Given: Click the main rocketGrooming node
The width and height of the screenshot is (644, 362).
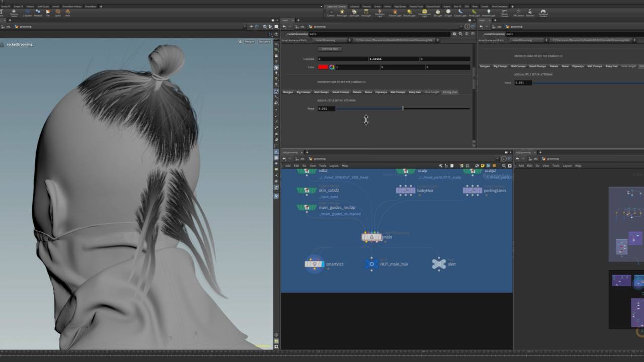Looking at the screenshot, I should click(372, 237).
